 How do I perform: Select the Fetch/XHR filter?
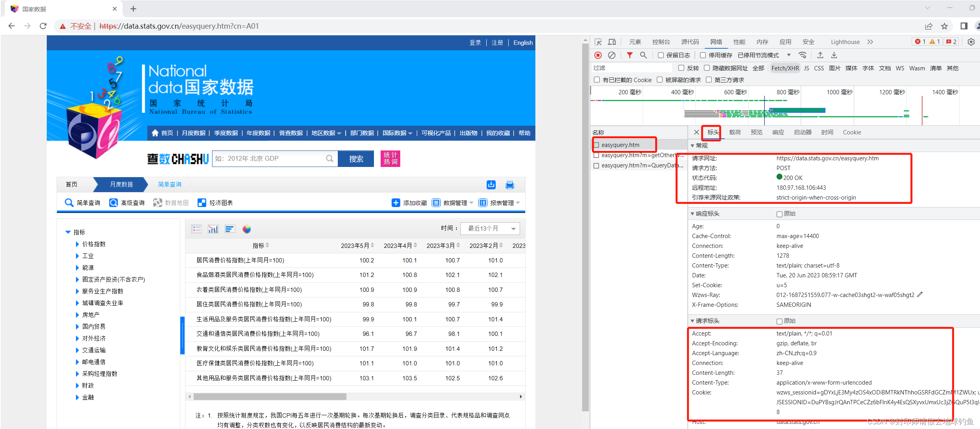pyautogui.click(x=785, y=68)
